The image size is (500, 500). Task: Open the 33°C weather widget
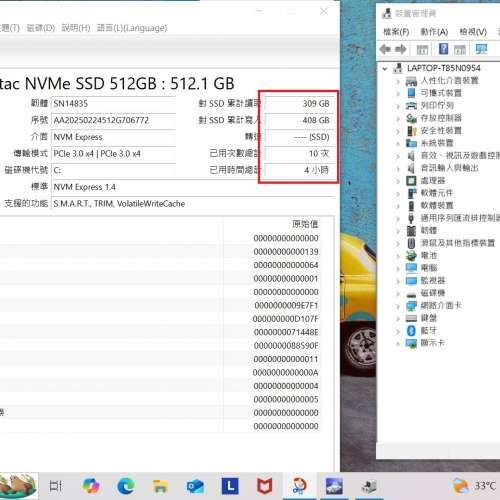(475, 486)
